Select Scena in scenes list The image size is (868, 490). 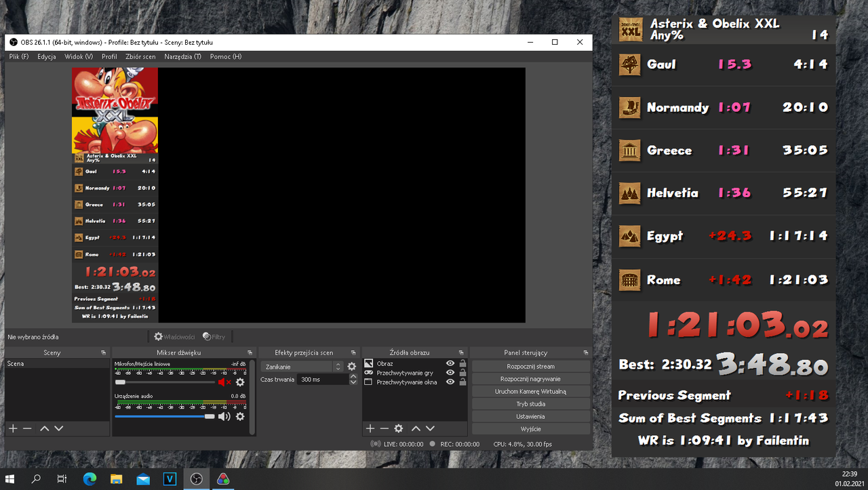(57, 364)
